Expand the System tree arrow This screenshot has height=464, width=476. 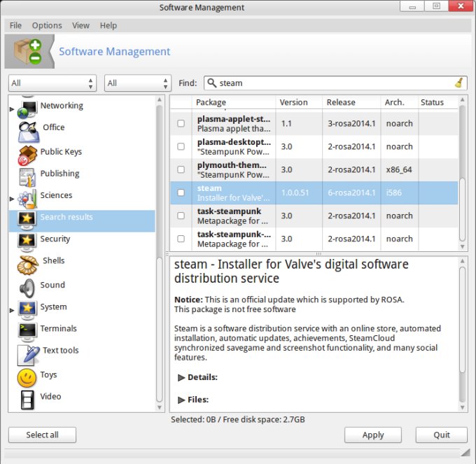[12, 311]
